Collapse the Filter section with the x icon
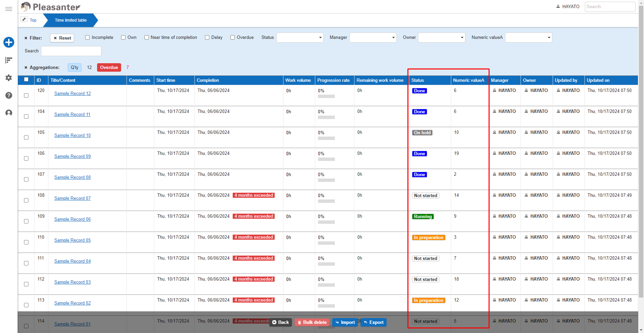 tap(26, 38)
